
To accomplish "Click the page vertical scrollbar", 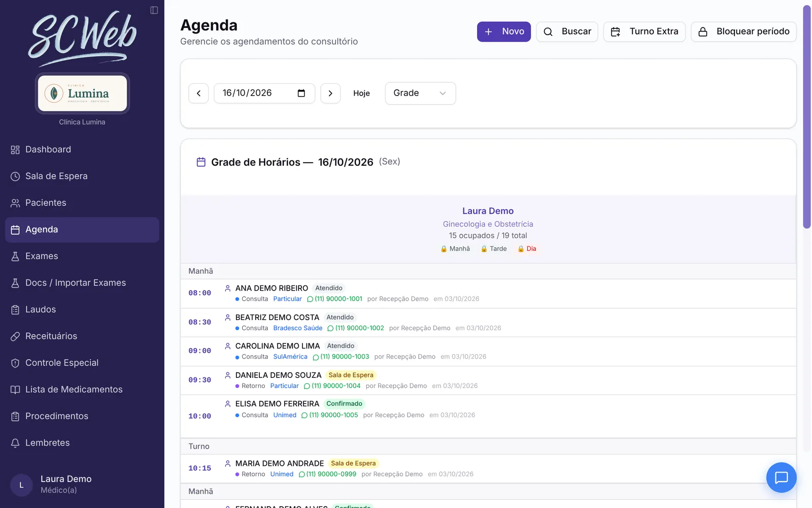I will [x=807, y=117].
